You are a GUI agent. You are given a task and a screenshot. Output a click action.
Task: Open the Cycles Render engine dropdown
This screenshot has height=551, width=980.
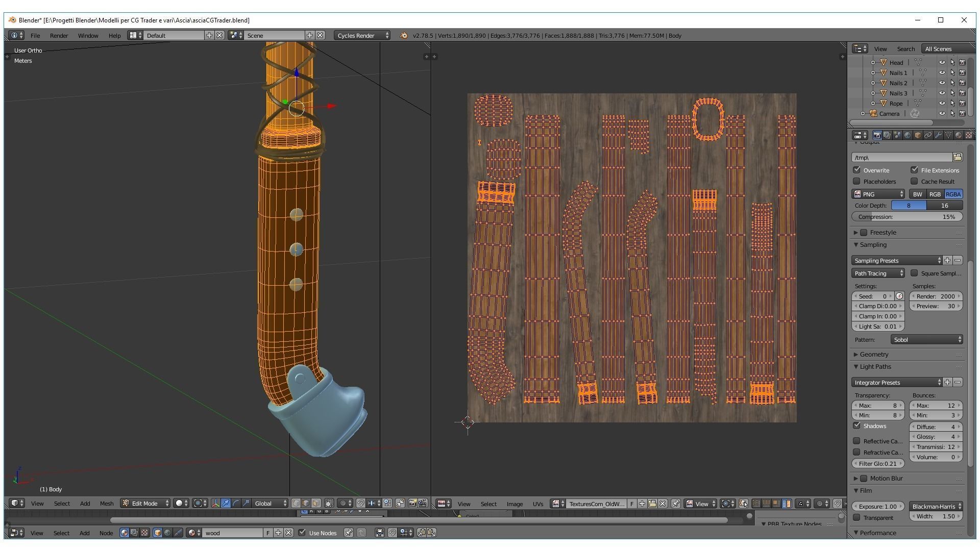click(x=362, y=35)
